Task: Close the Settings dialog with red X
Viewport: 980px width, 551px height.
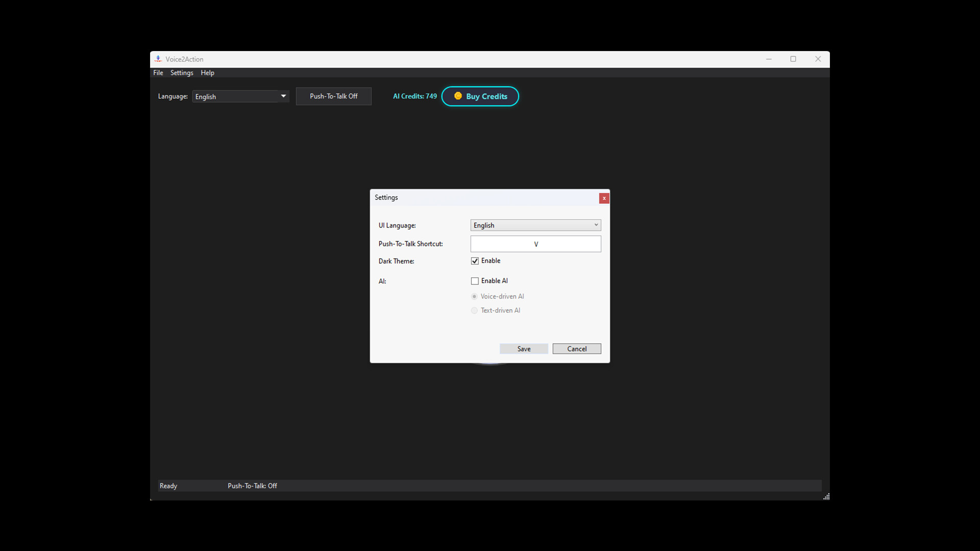Action: tap(604, 198)
